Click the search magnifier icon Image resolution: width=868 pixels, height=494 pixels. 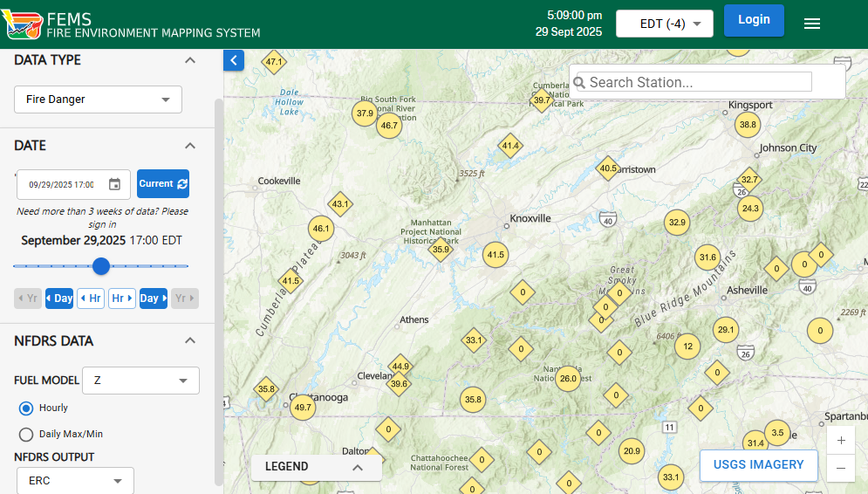tap(579, 83)
